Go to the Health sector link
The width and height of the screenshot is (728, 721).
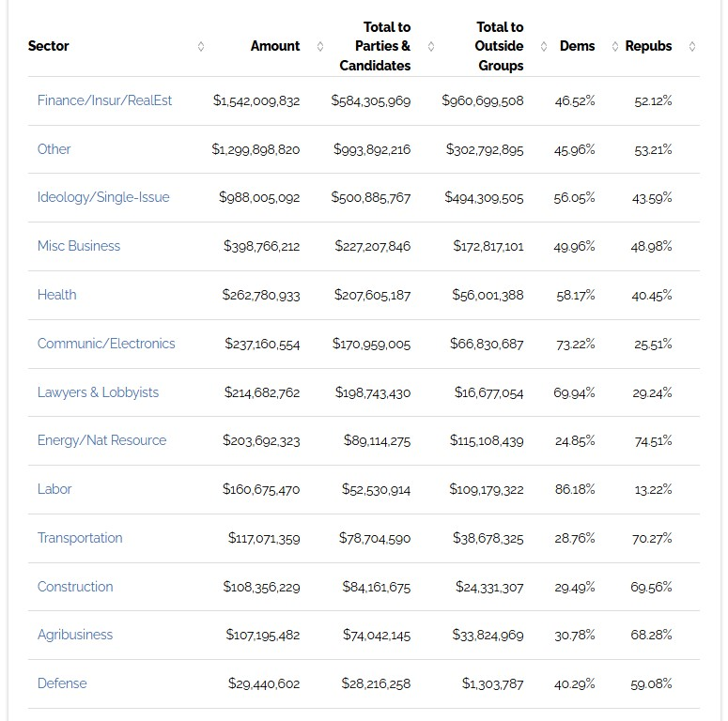pos(56,295)
